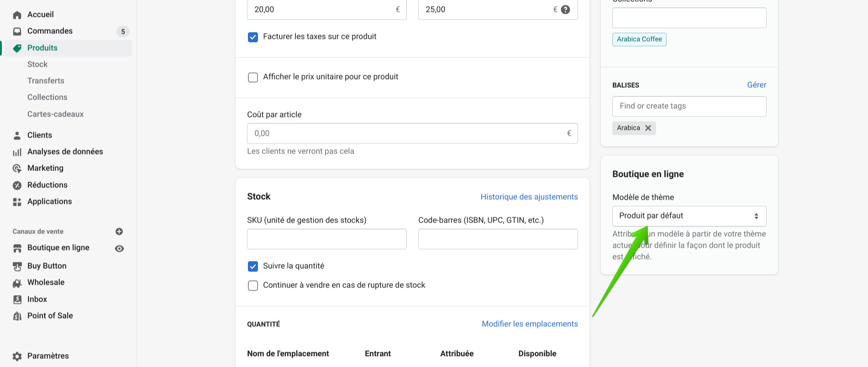This screenshot has width=868, height=367.
Task: Click the Analyses de données chart icon
Action: tap(17, 152)
